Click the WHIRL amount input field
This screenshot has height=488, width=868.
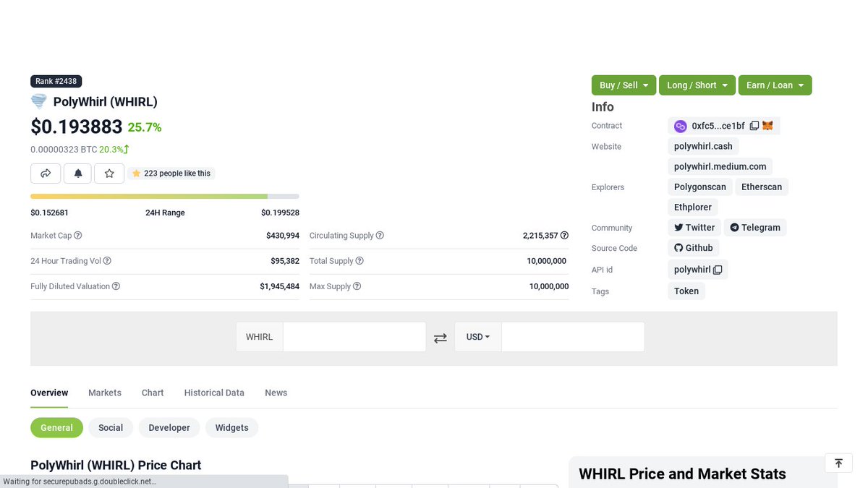pos(354,337)
